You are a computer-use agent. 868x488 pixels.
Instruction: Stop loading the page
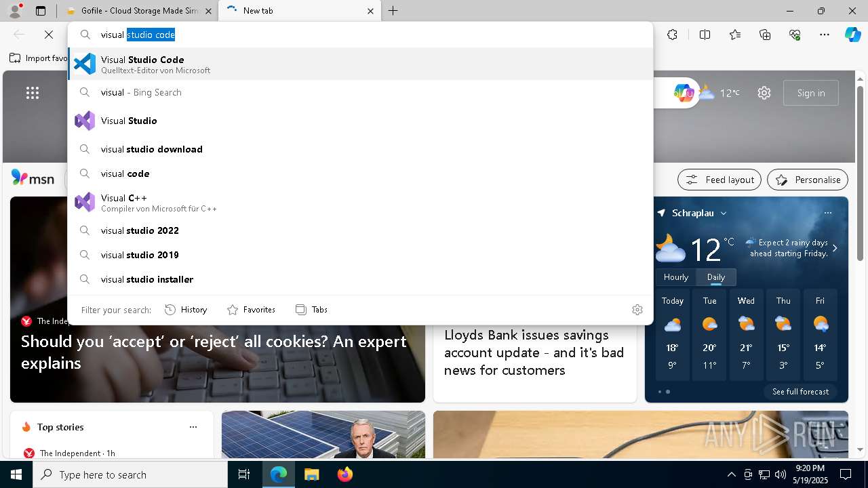[x=49, y=35]
